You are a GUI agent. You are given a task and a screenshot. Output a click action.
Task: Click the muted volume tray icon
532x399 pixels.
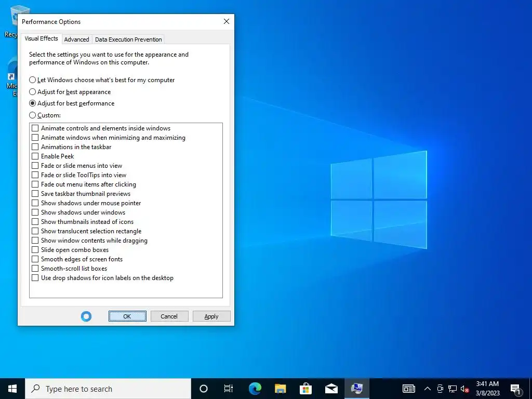coord(465,389)
